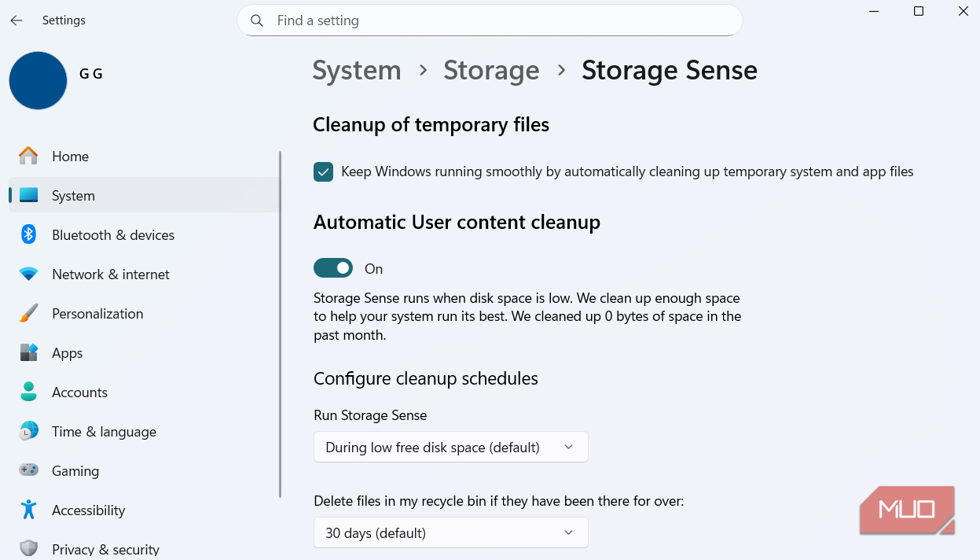The image size is (980, 560).
Task: Click the back arrow in Settings
Action: pyautogui.click(x=17, y=20)
